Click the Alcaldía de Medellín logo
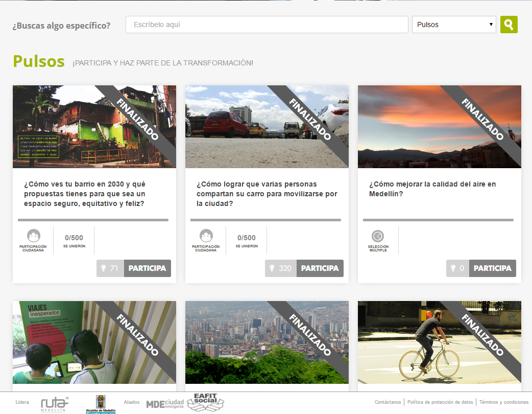Viewport: 532px width, 414px height. click(x=101, y=404)
